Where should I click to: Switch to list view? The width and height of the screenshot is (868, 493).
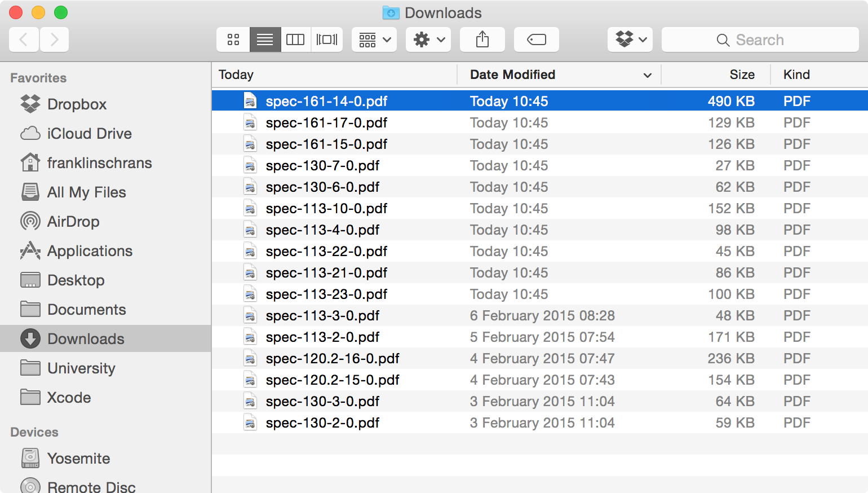point(265,39)
